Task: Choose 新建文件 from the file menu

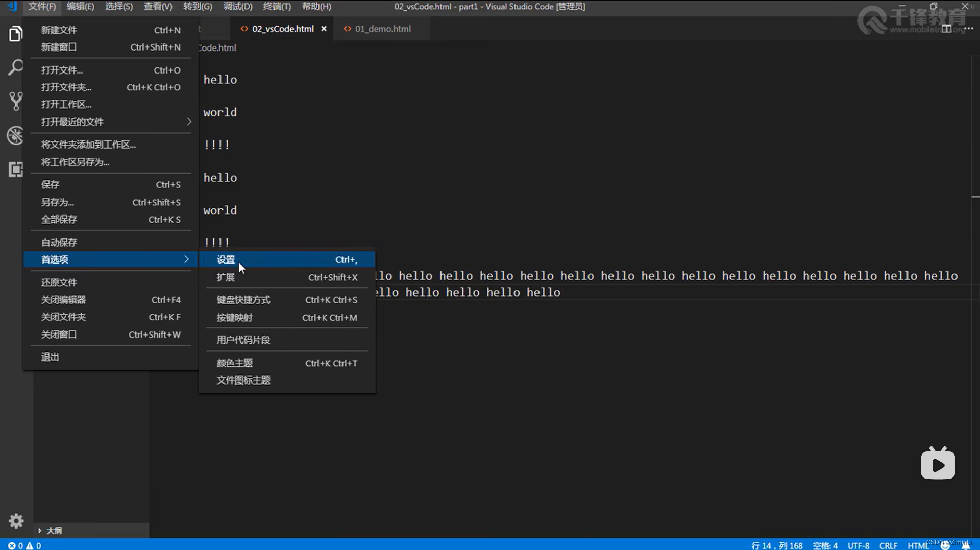Action: (111, 30)
